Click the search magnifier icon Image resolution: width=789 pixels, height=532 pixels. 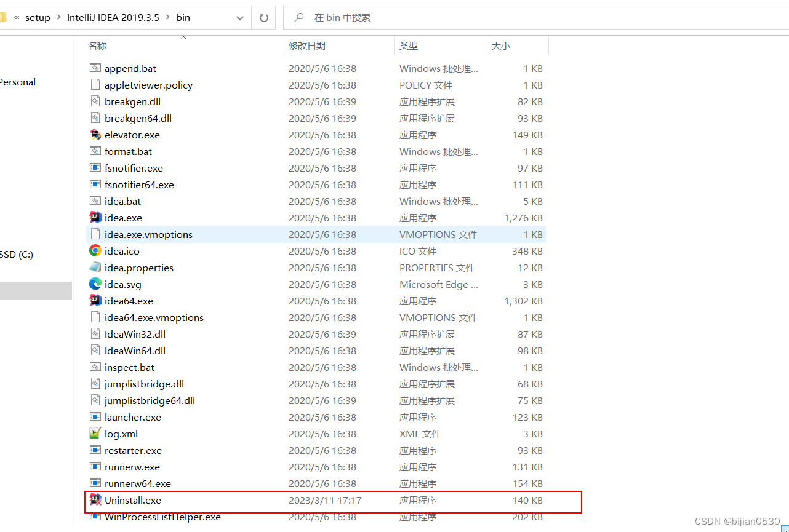[x=299, y=18]
